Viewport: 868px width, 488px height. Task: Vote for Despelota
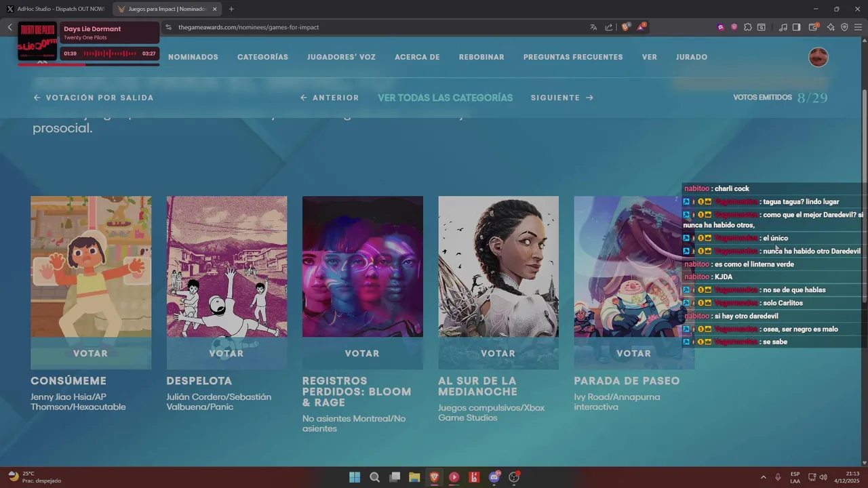tap(226, 353)
